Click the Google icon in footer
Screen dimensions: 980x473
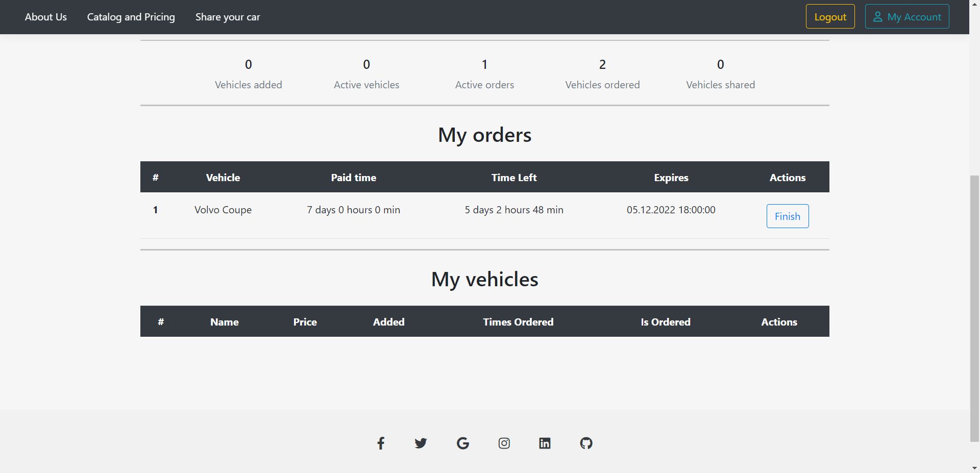462,443
